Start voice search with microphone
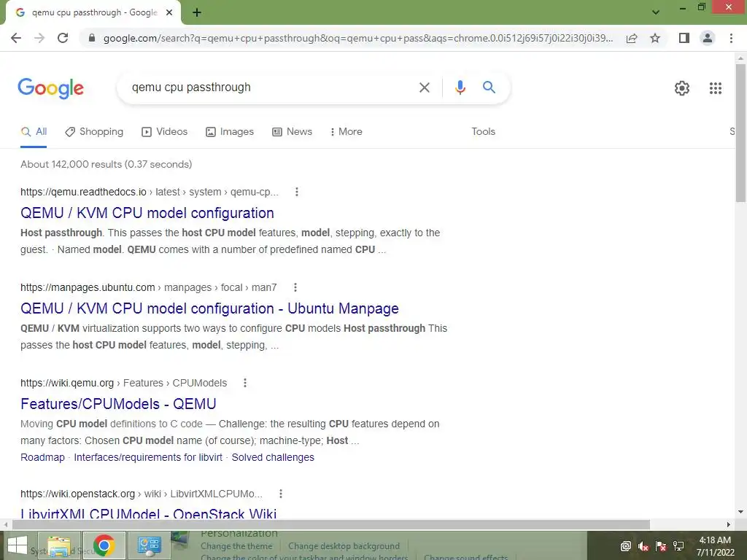This screenshot has height=560, width=747. [x=460, y=87]
